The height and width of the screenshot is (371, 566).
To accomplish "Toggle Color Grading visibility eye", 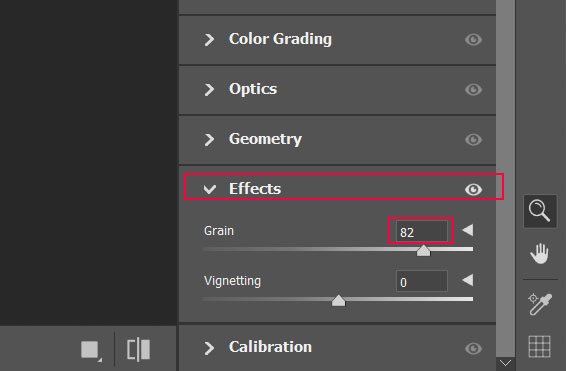I will click(473, 39).
